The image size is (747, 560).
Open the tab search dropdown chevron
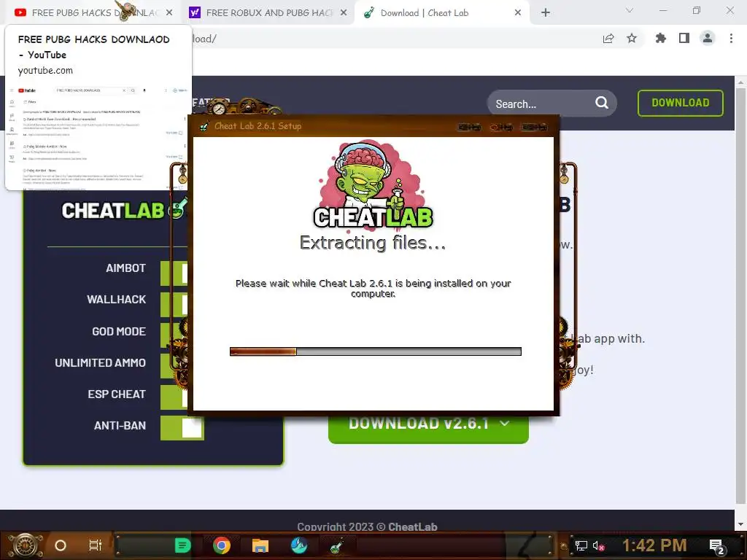[630, 10]
